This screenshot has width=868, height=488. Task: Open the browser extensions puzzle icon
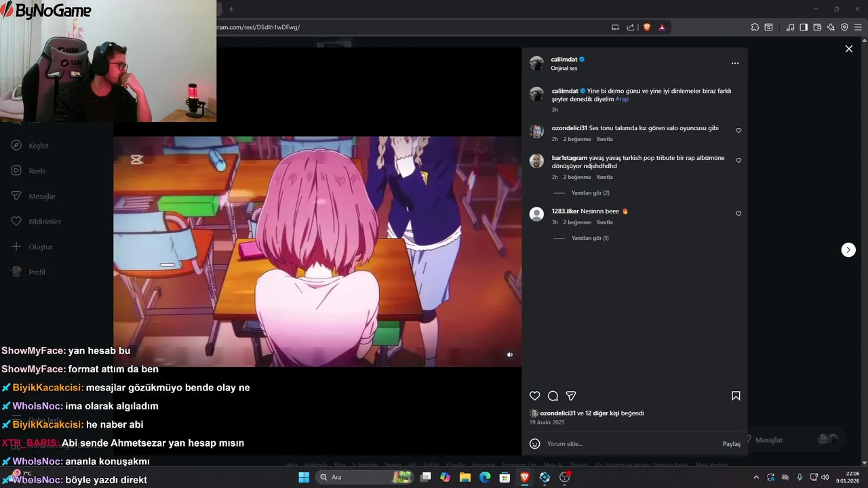(755, 27)
